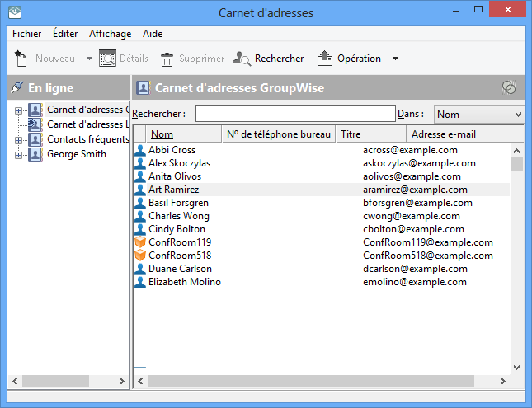Open the Nouveau dropdown arrow

pos(89,59)
